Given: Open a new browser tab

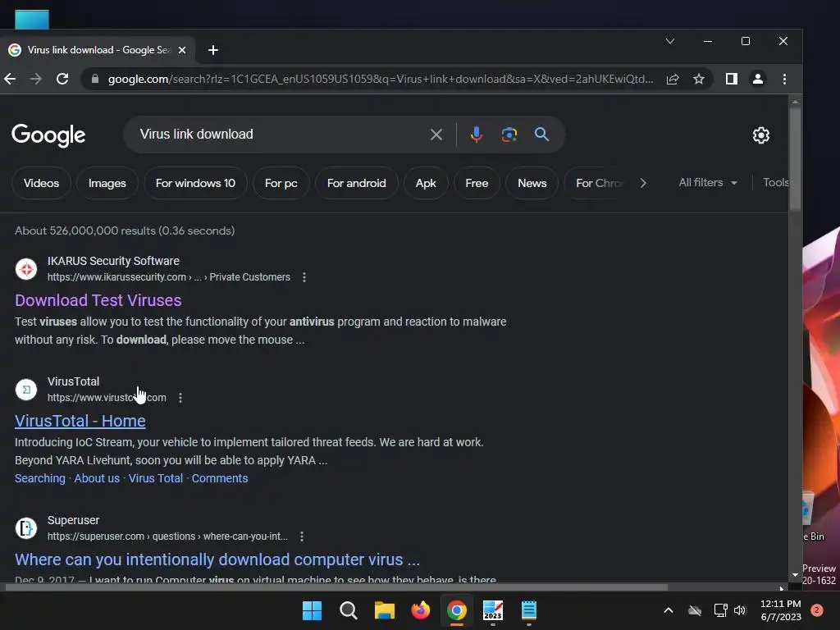Looking at the screenshot, I should pyautogui.click(x=213, y=50).
